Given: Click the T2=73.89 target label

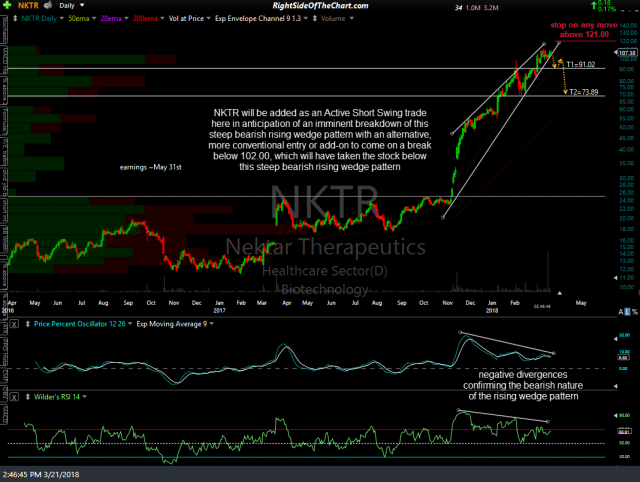Looking at the screenshot, I should click(x=584, y=92).
